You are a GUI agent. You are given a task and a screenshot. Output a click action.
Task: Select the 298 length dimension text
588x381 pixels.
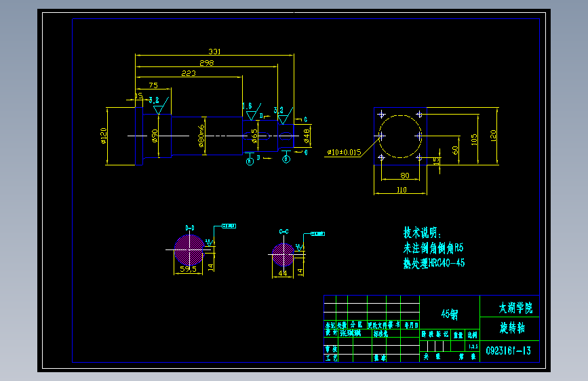click(x=207, y=63)
